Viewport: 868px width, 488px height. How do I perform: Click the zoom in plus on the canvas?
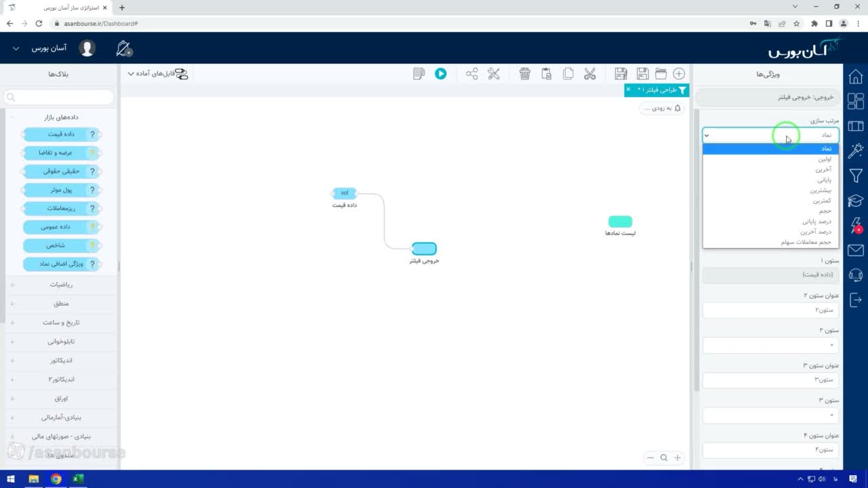[x=677, y=457]
